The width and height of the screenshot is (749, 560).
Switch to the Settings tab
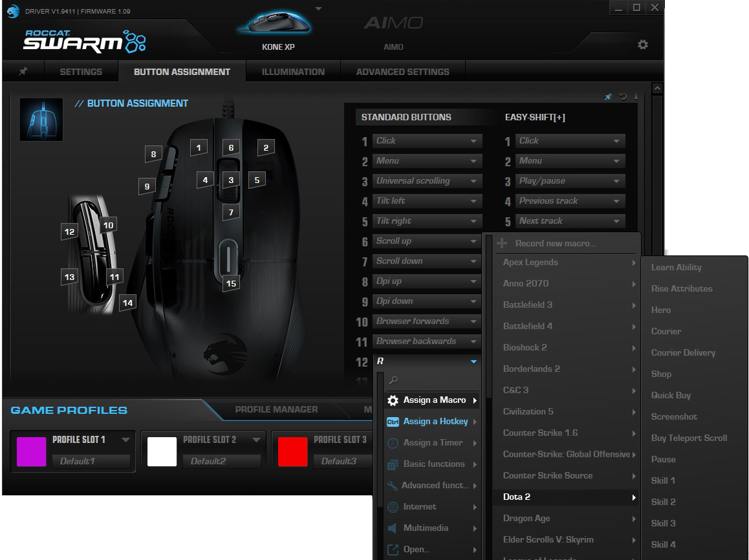pos(81,72)
